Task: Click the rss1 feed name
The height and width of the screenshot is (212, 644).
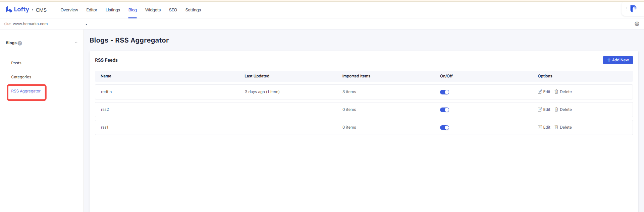Action: coord(105,127)
